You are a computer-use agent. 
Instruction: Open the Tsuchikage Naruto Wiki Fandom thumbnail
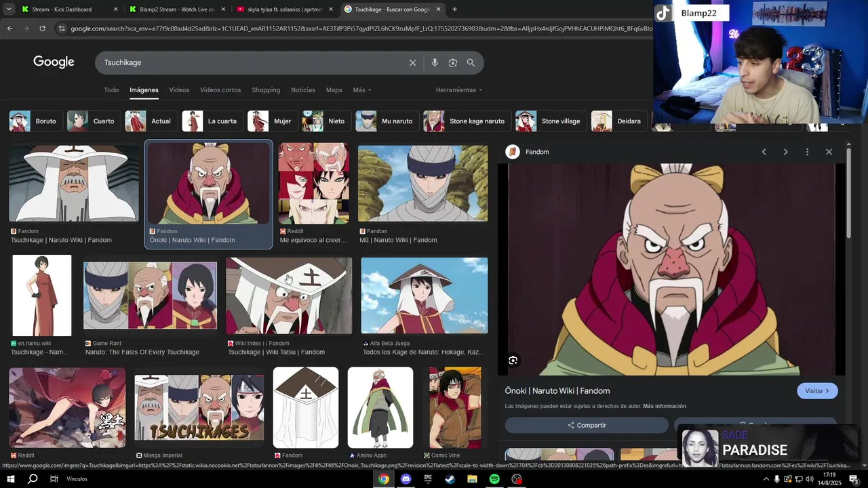(73, 183)
